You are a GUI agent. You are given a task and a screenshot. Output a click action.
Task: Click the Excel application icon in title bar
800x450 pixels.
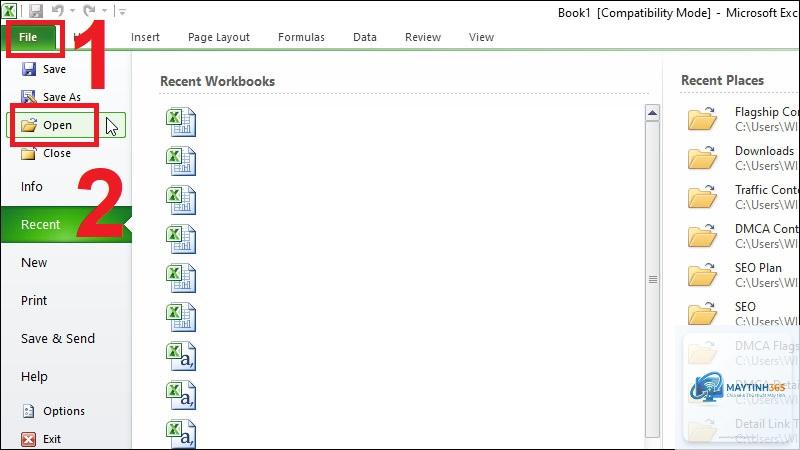(9, 10)
